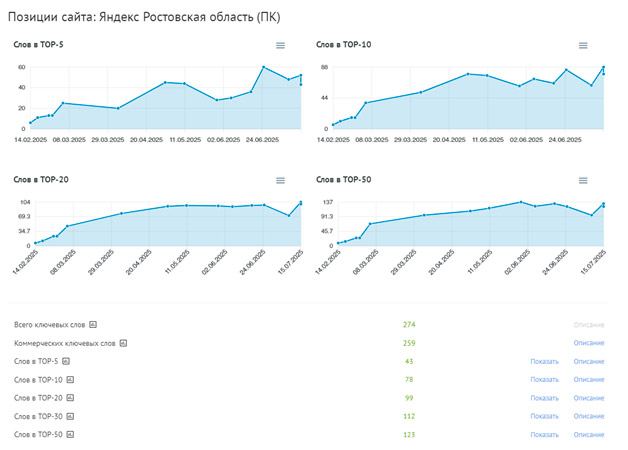Click chart icon beside Слов в TOP-20 row
628x450 pixels.
(70, 398)
